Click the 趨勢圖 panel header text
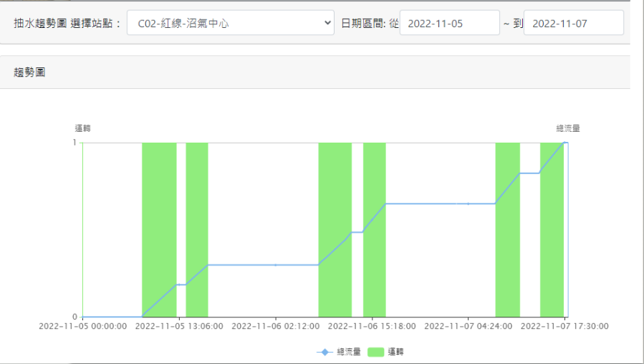 (x=29, y=72)
